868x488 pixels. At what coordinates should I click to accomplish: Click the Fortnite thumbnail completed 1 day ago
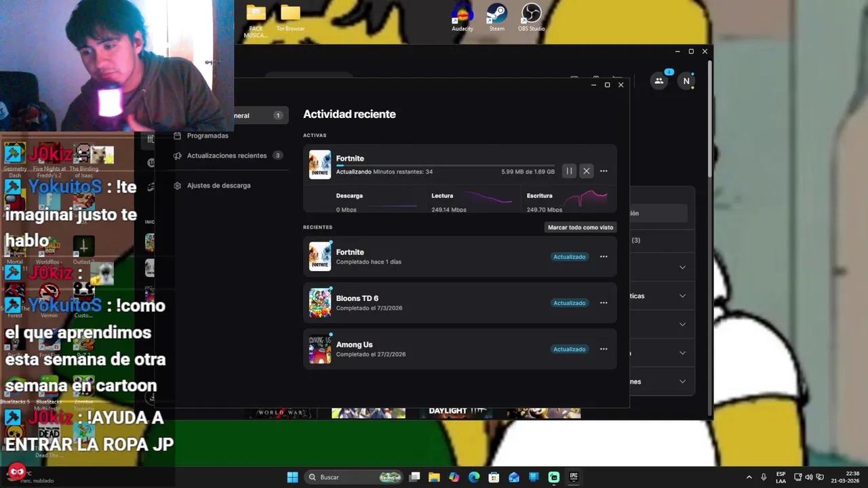(x=320, y=257)
